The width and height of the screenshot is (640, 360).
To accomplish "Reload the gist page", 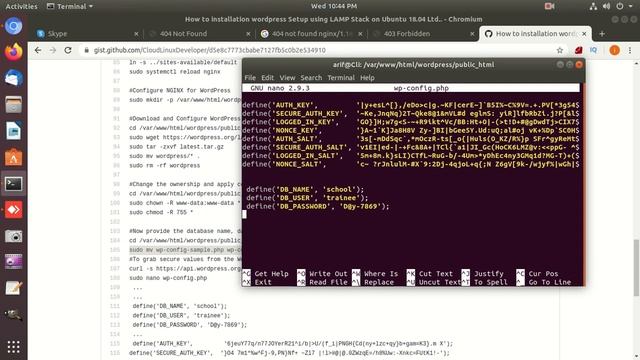I will pyautogui.click(x=68, y=50).
